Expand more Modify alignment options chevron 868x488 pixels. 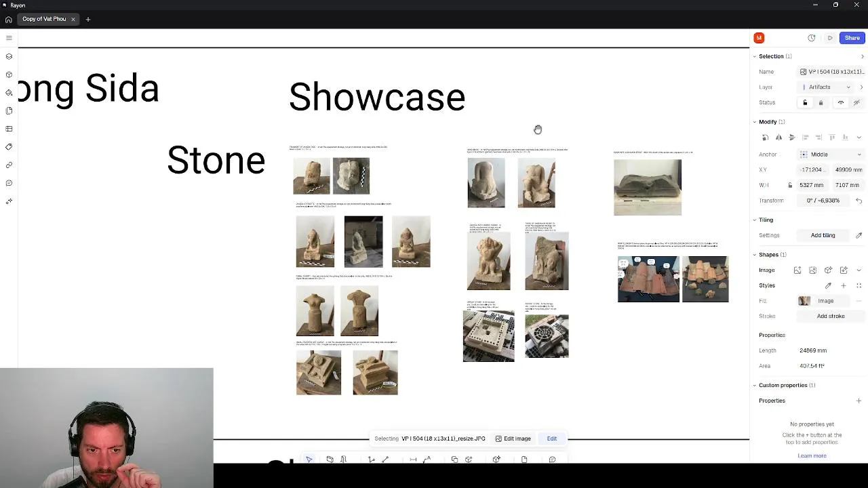click(x=859, y=138)
